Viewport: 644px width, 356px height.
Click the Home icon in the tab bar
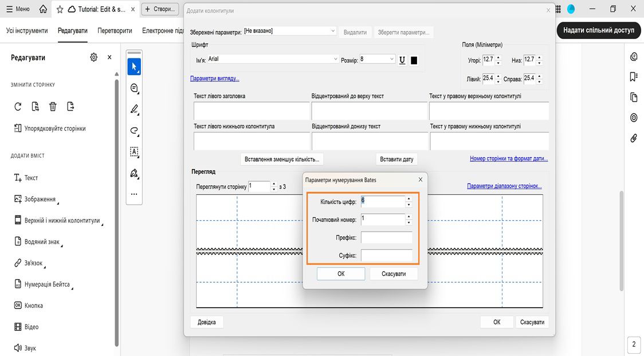point(43,9)
